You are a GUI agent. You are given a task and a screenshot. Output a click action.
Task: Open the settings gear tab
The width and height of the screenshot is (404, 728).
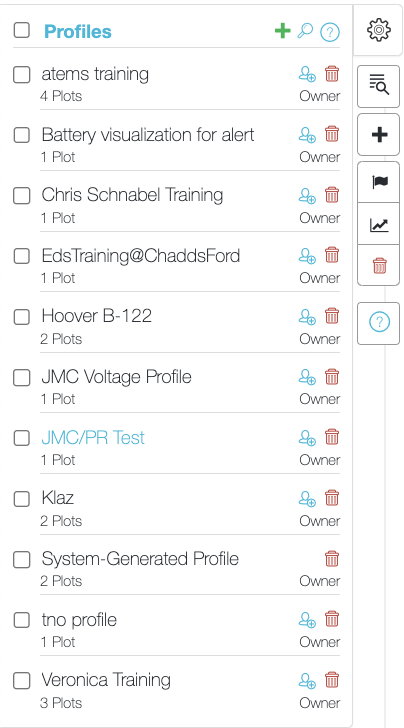tap(379, 30)
